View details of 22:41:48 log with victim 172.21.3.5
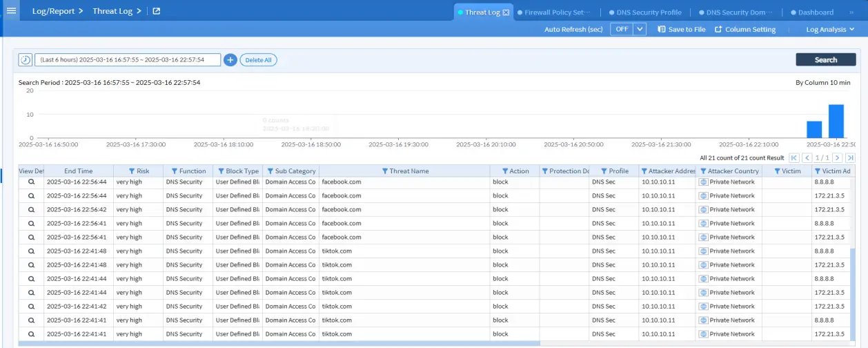Viewport: 868px width, 348px height. 31,265
